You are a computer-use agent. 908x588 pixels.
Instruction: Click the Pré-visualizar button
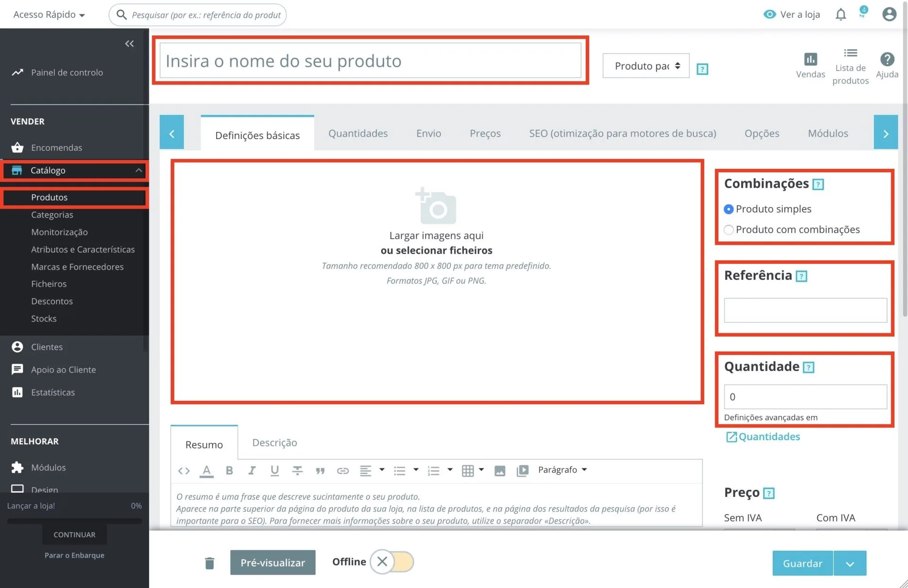(273, 562)
